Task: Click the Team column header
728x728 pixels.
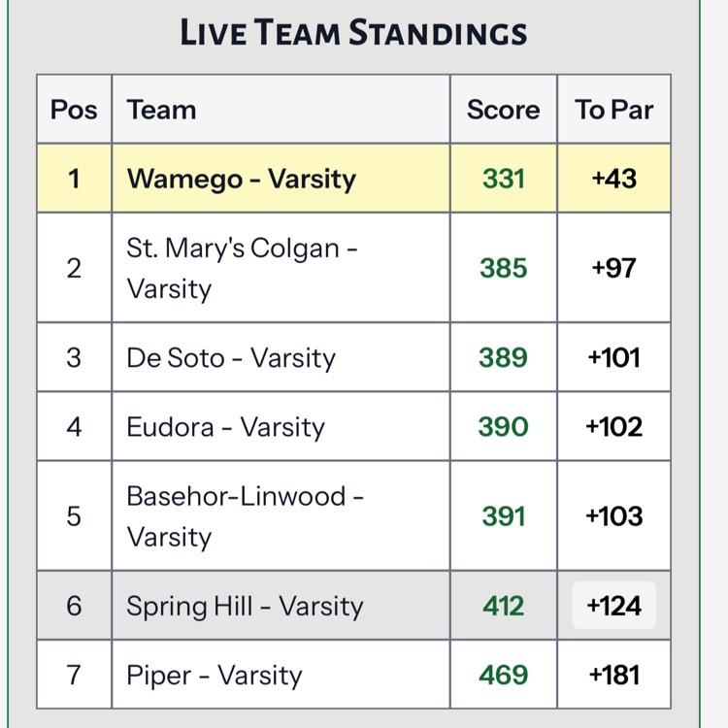Action: coord(161,109)
